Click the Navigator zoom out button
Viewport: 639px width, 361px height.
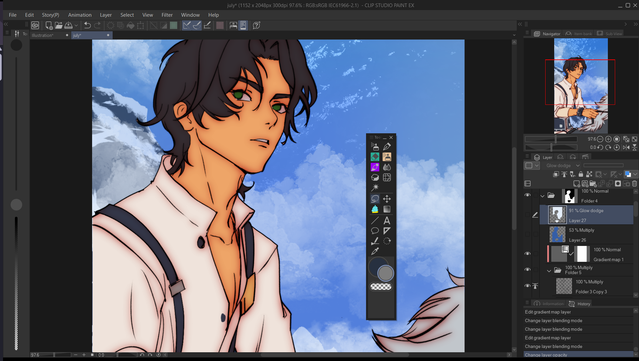click(x=600, y=139)
